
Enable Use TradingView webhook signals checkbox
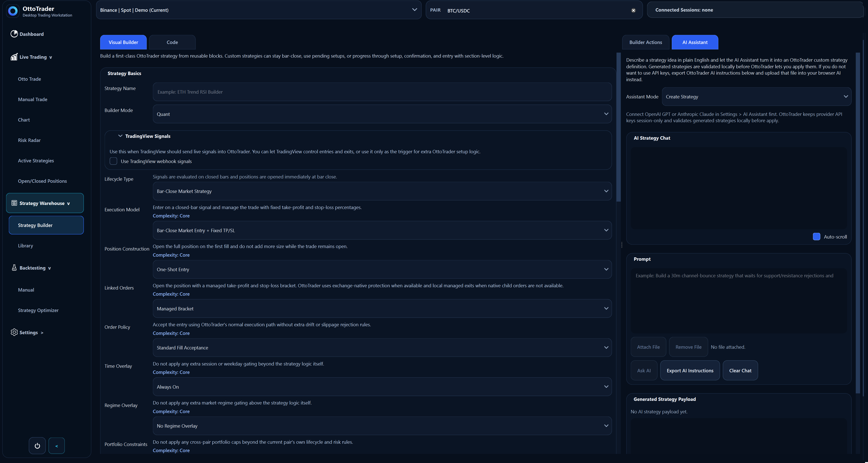113,161
